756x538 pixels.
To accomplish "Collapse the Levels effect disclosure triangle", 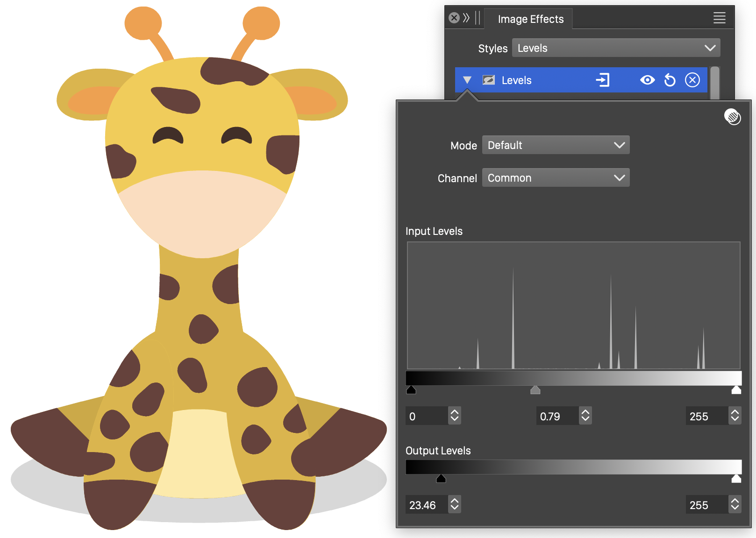I will coord(467,80).
